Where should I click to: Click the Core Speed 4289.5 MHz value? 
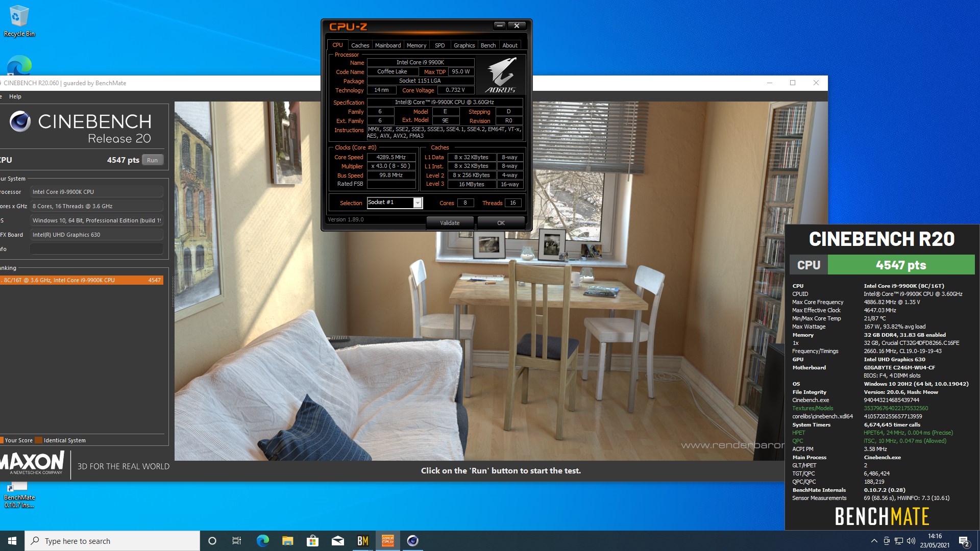coord(391,157)
